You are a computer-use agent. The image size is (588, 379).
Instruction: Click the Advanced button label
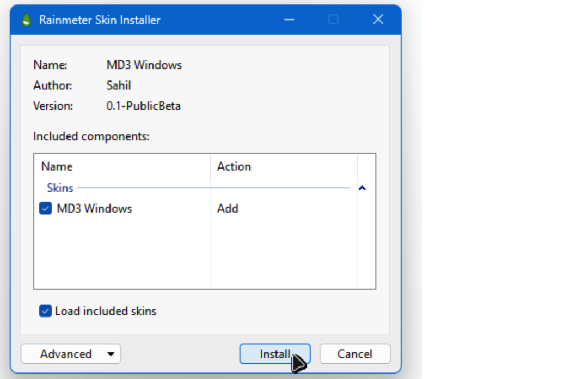pyautogui.click(x=65, y=354)
